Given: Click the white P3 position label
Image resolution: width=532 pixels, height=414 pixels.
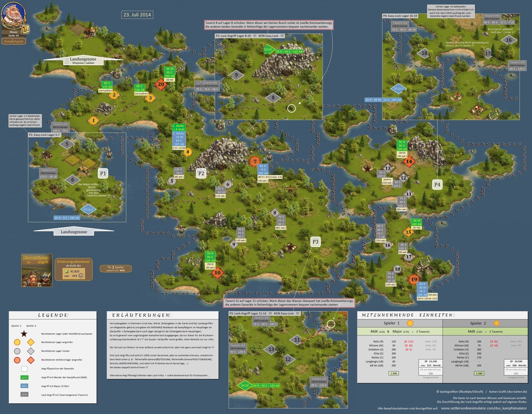Looking at the screenshot, I should pos(315,242).
